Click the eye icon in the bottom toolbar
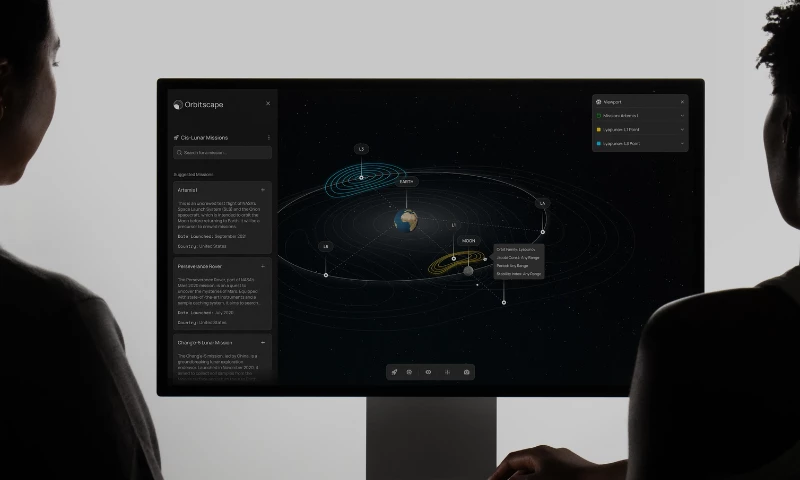Viewport: 800px width, 480px height. (x=428, y=371)
